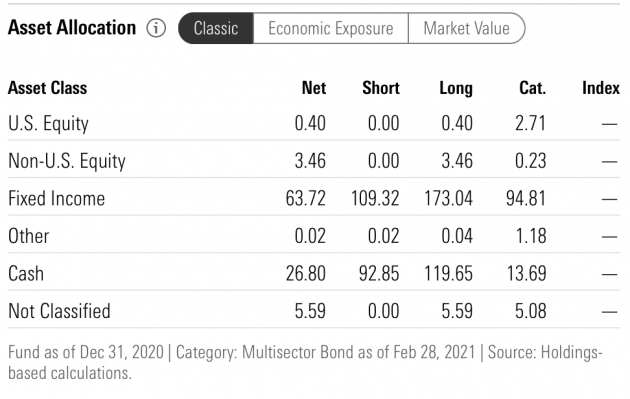Click the Long column header

[456, 88]
